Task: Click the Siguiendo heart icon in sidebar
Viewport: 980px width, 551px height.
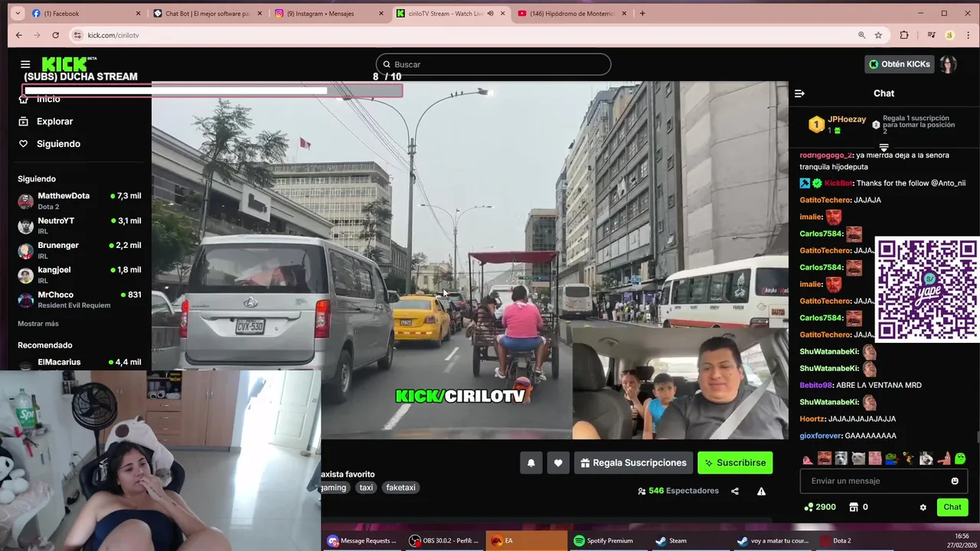Action: (23, 144)
